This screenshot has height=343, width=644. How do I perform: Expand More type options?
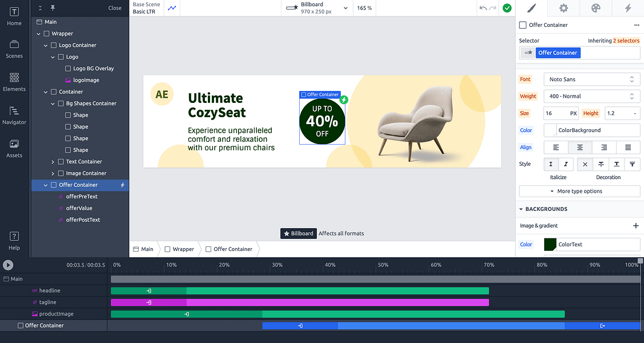[x=579, y=192]
